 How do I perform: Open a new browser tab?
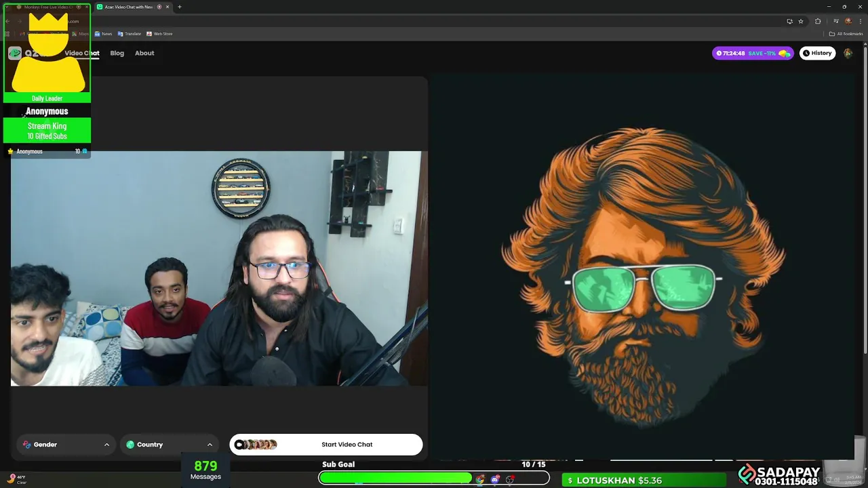tap(180, 7)
